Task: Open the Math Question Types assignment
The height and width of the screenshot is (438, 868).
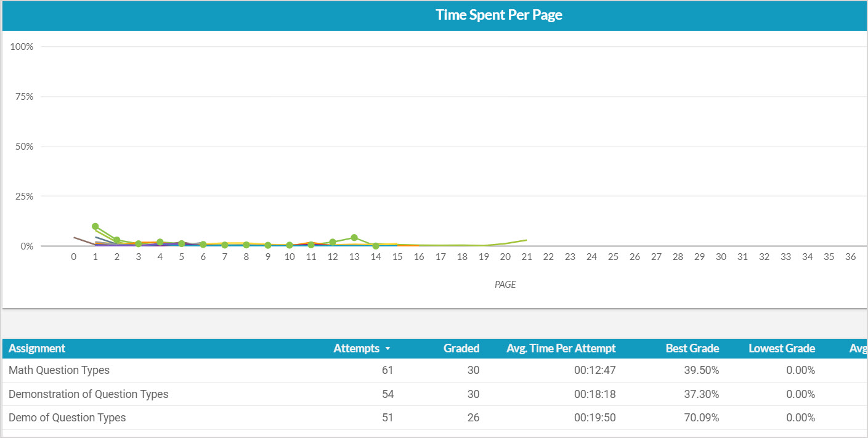Action: click(59, 370)
